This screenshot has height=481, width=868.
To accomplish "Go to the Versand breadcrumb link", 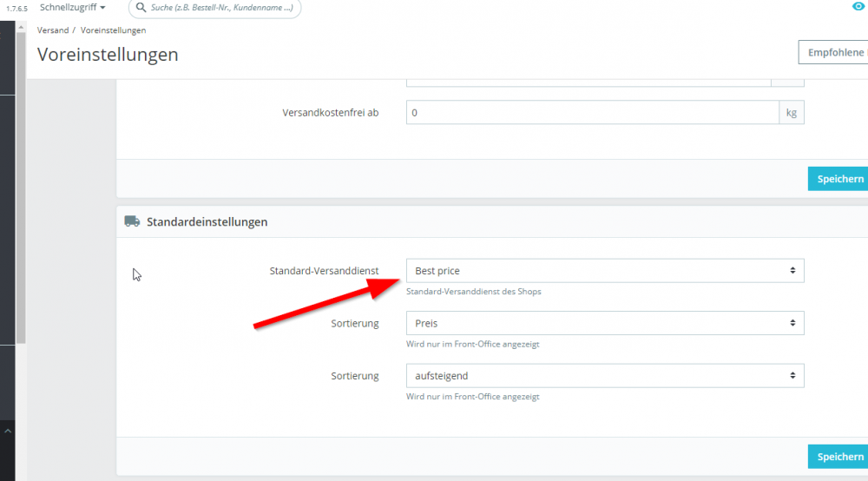I will click(53, 30).
